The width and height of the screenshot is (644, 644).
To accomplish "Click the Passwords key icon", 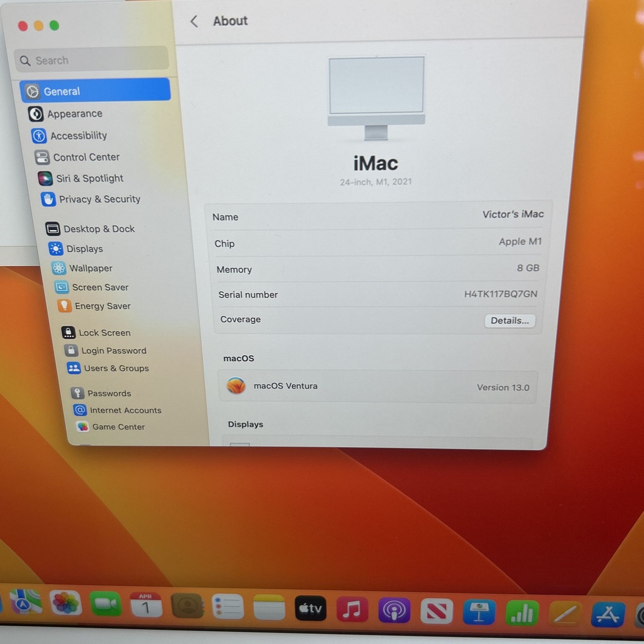I will 77,393.
